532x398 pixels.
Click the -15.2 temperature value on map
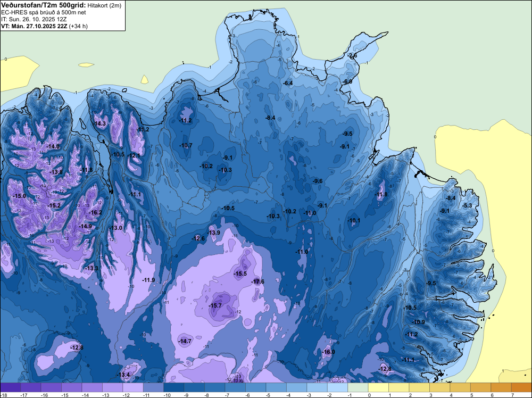(x=54, y=205)
